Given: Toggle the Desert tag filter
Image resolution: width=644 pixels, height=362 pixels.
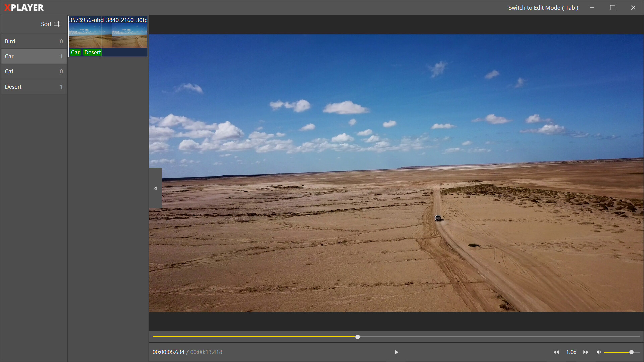Looking at the screenshot, I should tap(34, 87).
